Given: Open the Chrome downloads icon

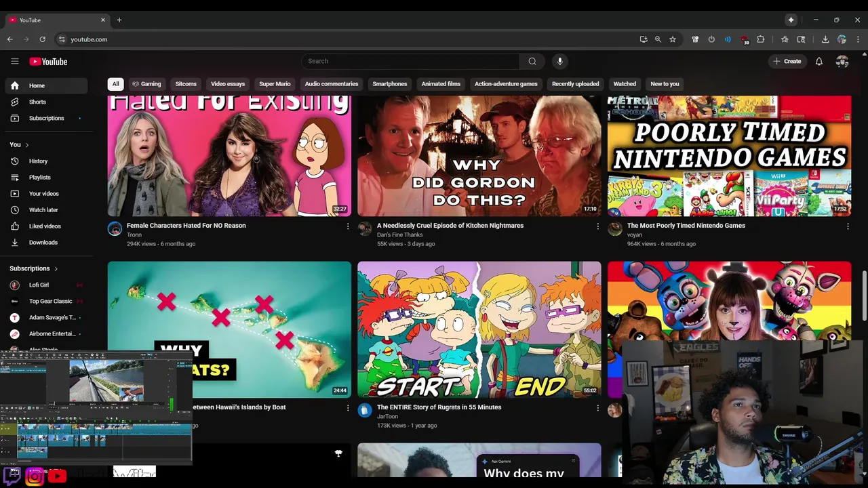Looking at the screenshot, I should 825,39.
